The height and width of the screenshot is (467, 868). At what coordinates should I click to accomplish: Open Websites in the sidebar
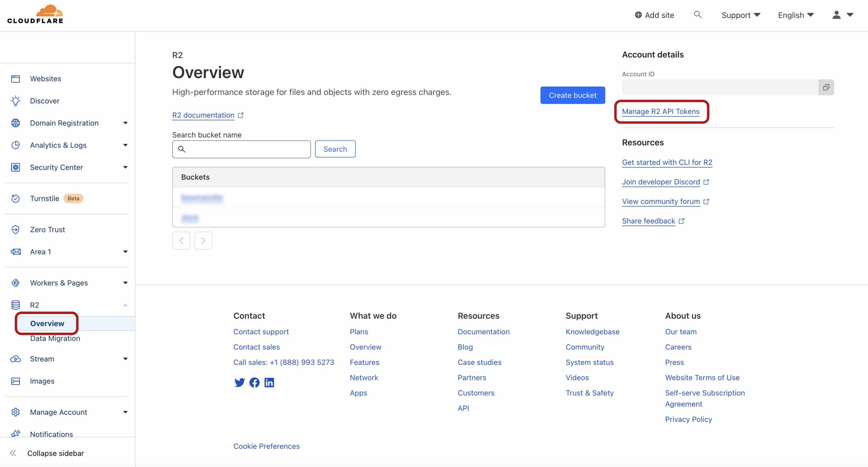click(45, 79)
